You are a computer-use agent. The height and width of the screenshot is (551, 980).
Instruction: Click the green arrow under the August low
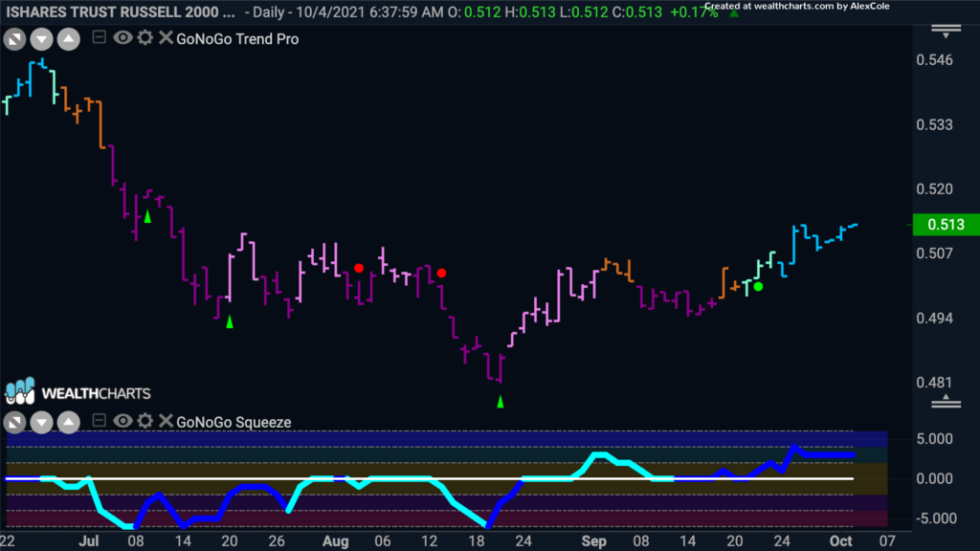[x=500, y=402]
